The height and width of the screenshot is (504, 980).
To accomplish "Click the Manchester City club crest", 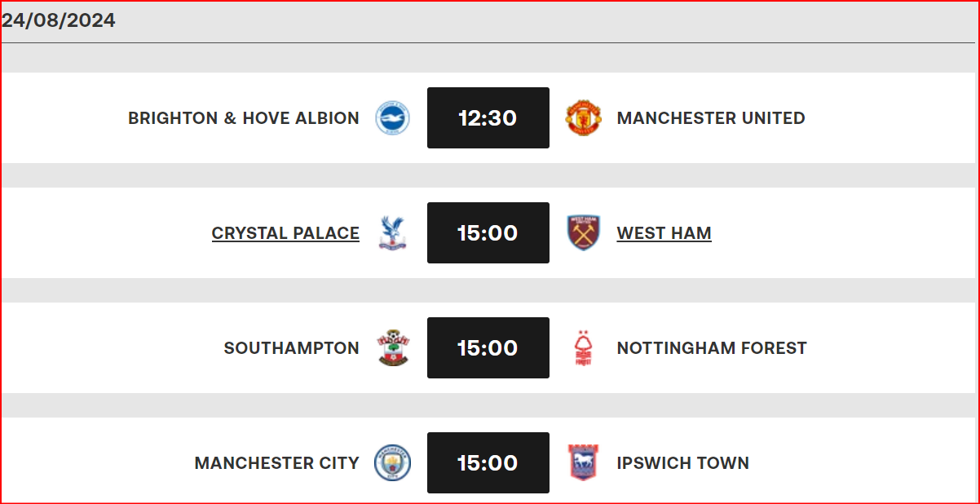I will (x=392, y=463).
